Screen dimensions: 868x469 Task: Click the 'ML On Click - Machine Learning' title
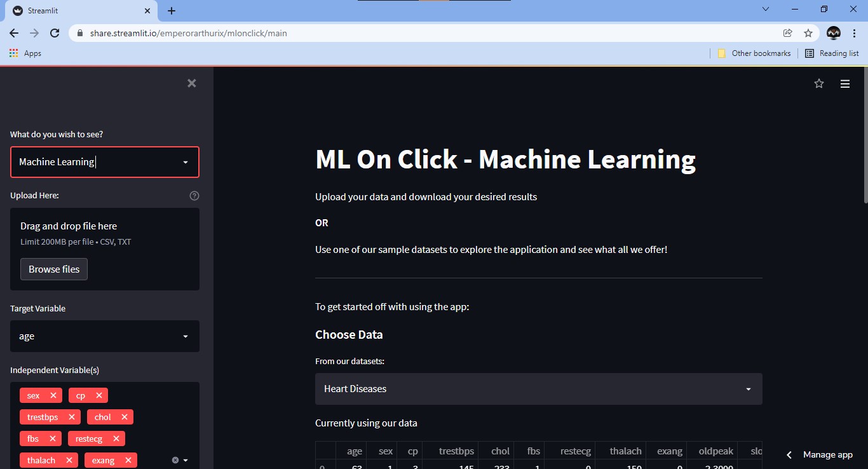[x=505, y=160]
